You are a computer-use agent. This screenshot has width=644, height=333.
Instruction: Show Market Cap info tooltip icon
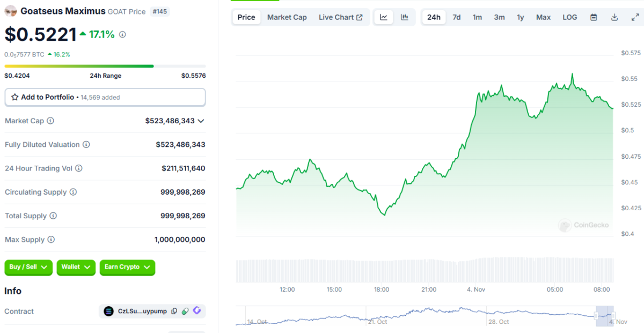pos(50,121)
